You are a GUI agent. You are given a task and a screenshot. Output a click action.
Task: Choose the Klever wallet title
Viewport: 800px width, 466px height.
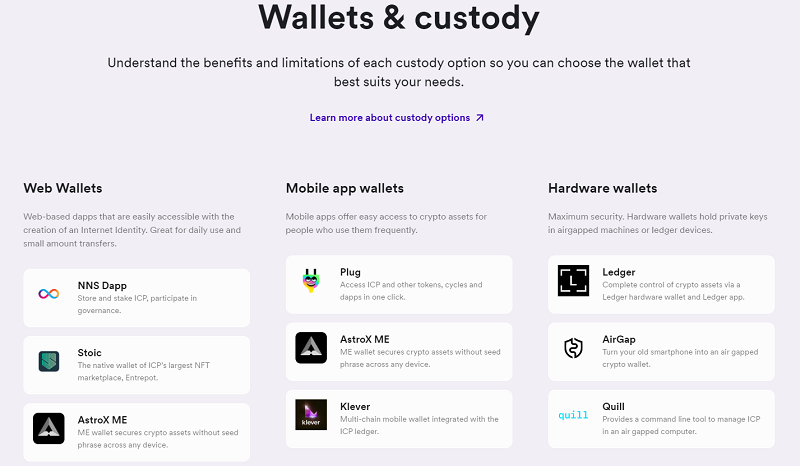pos(354,406)
